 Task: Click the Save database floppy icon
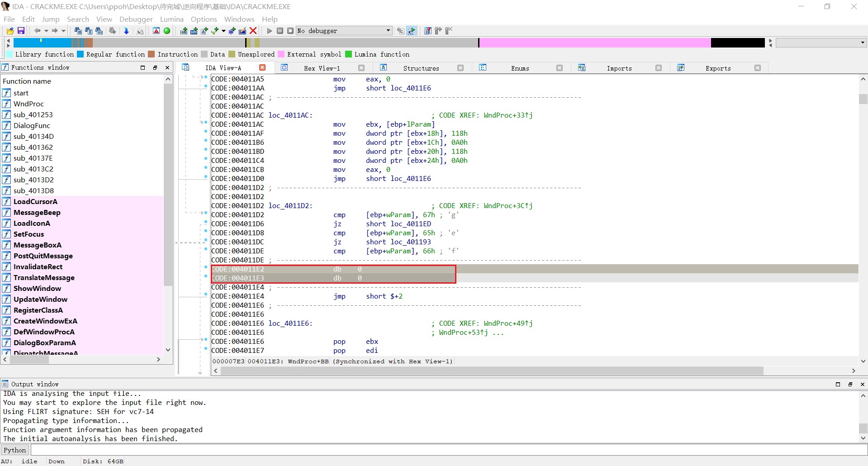coord(21,31)
